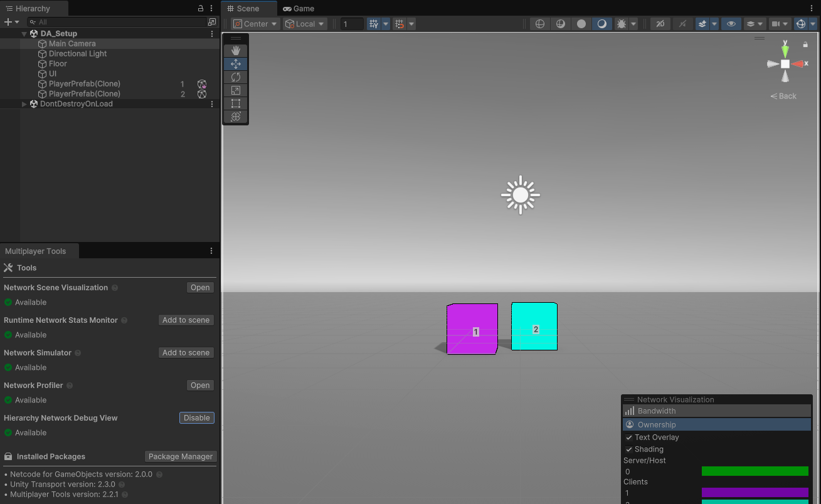
Task: Select the Scene tab
Action: coord(249,9)
